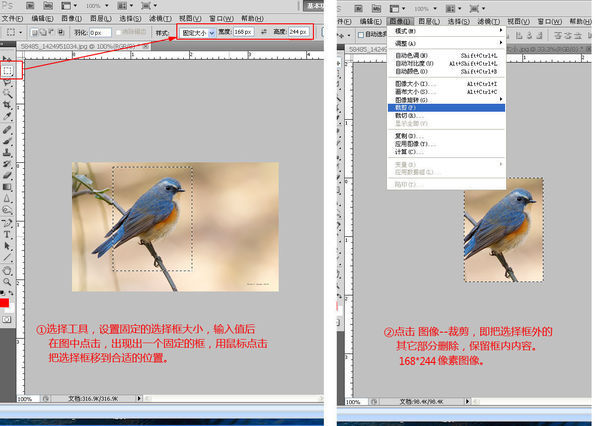600x426 pixels.
Task: Choose Add to Selection mode
Action: (x=43, y=33)
